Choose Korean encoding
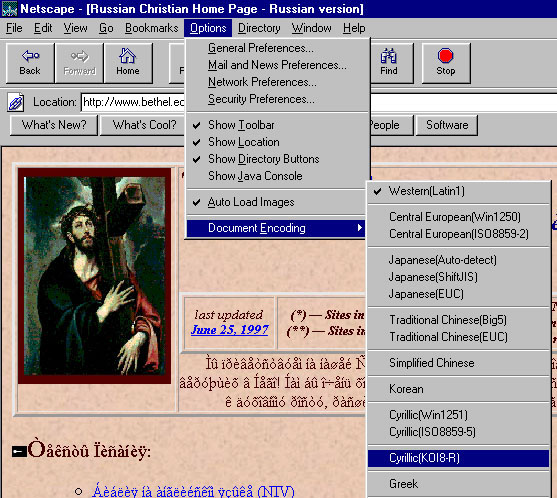 point(459,389)
